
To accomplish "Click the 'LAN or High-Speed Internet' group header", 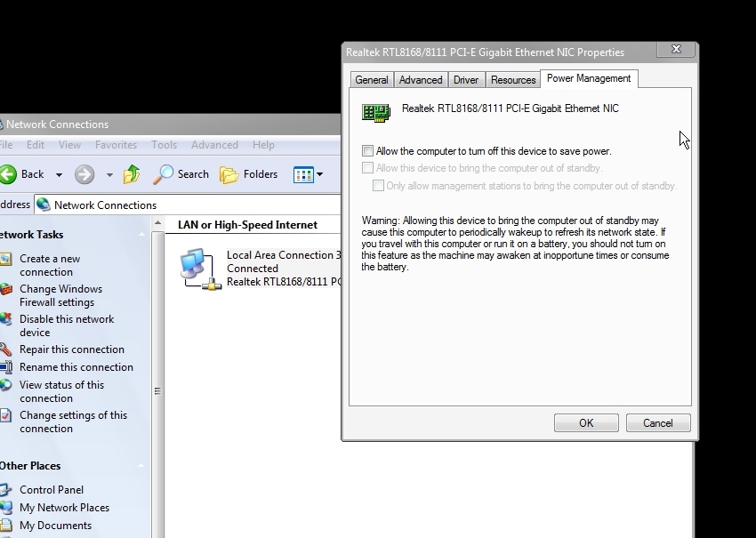I will pyautogui.click(x=247, y=225).
